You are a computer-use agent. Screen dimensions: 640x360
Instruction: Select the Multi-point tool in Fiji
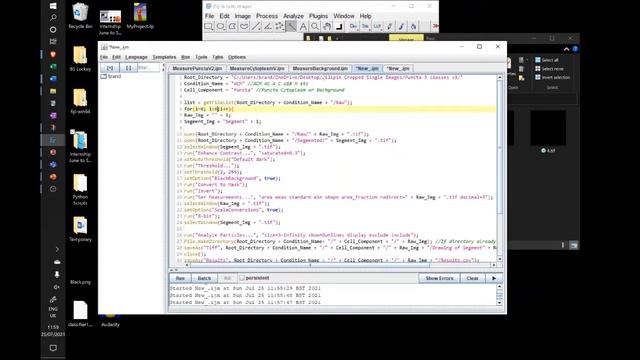(x=279, y=27)
